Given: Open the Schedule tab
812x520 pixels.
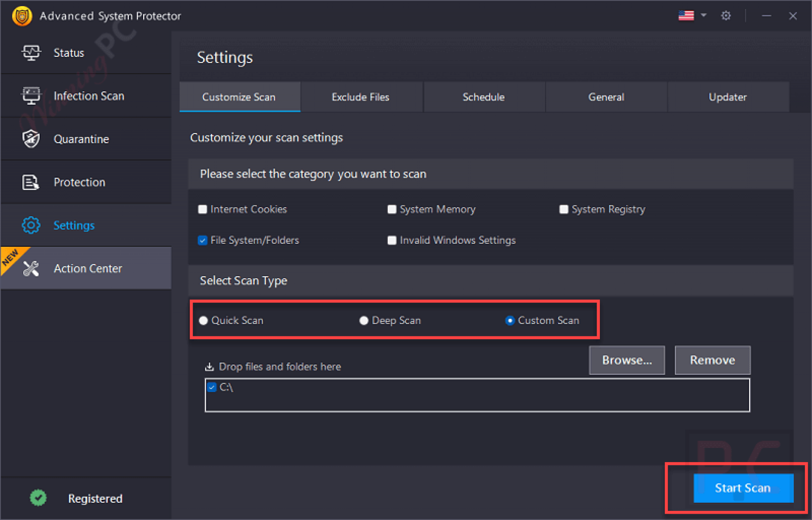Looking at the screenshot, I should (x=484, y=97).
